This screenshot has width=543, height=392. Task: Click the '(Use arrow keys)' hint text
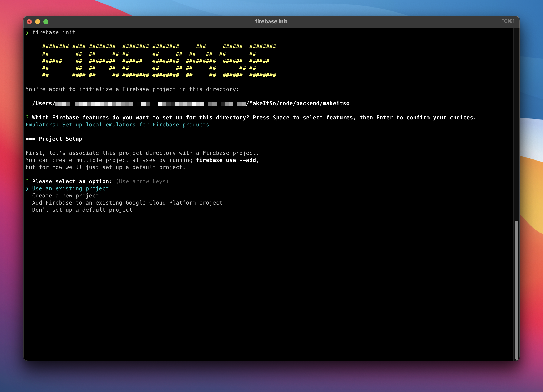coord(142,181)
